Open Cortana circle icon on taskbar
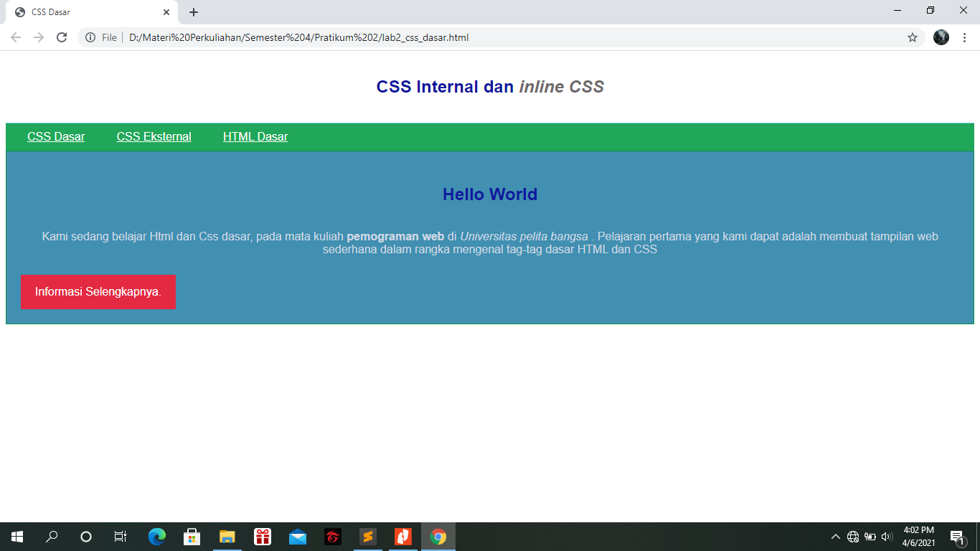Screen dimensions: 980x551 86,537
